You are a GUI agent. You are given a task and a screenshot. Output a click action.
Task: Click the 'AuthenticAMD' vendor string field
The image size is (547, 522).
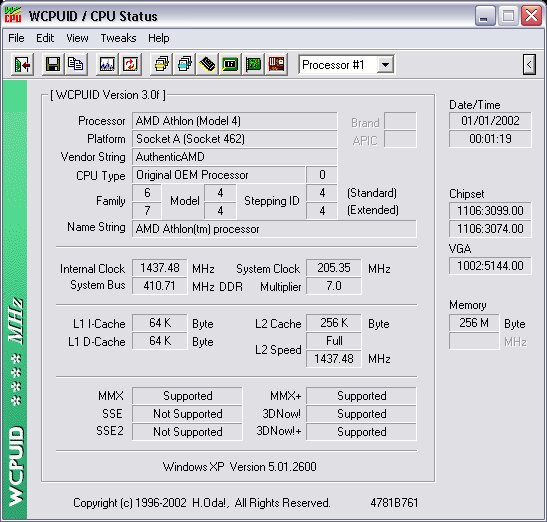point(234,157)
